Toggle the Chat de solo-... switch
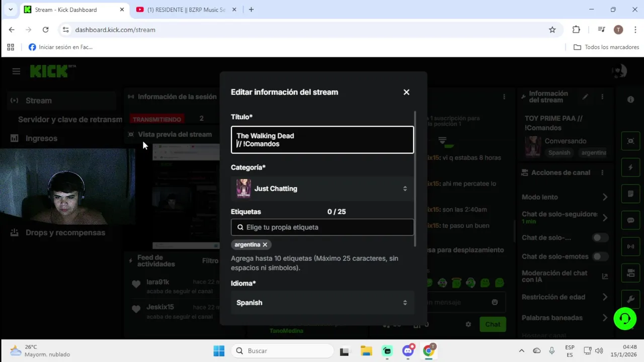Viewport: 644px width, 362px height. click(x=600, y=237)
